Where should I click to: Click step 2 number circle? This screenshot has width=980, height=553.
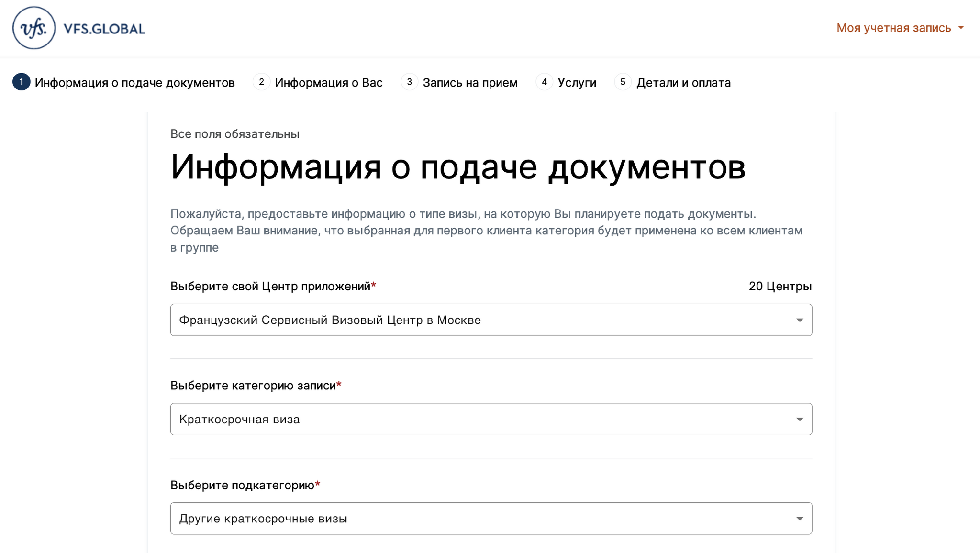click(261, 82)
